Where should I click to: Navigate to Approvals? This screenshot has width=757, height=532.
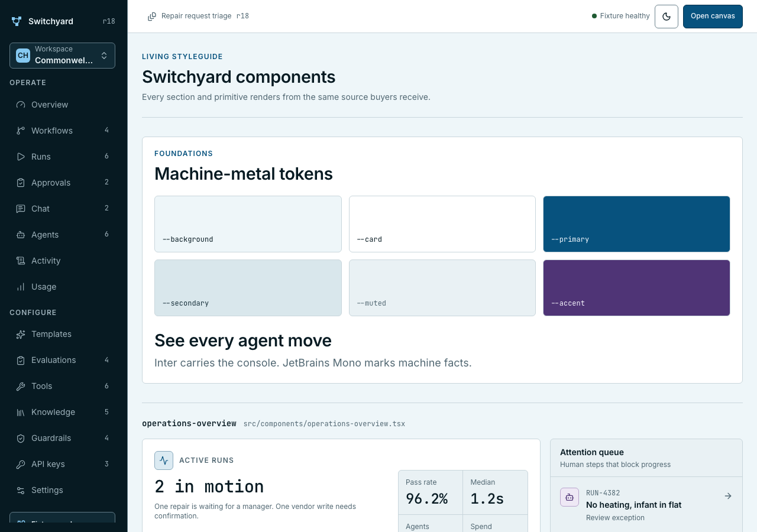[x=62, y=183]
